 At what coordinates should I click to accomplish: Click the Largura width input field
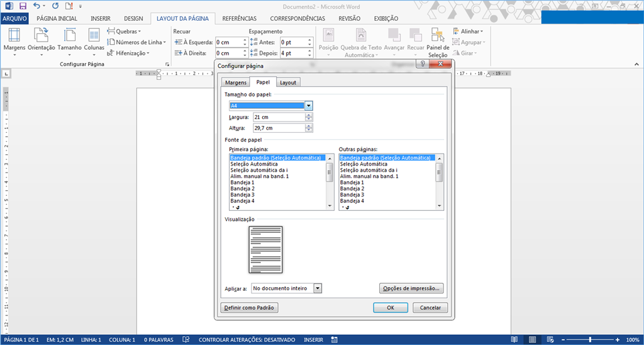point(279,117)
